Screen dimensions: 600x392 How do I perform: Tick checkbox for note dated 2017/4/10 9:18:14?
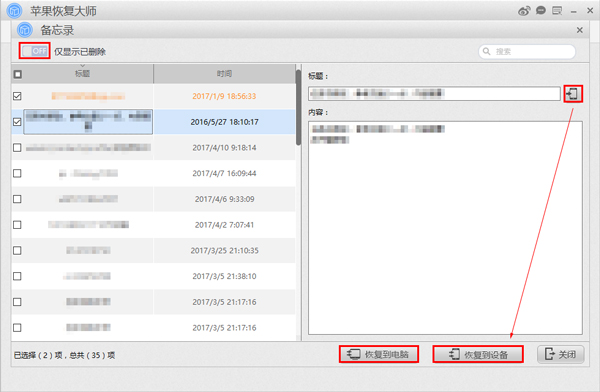17,148
